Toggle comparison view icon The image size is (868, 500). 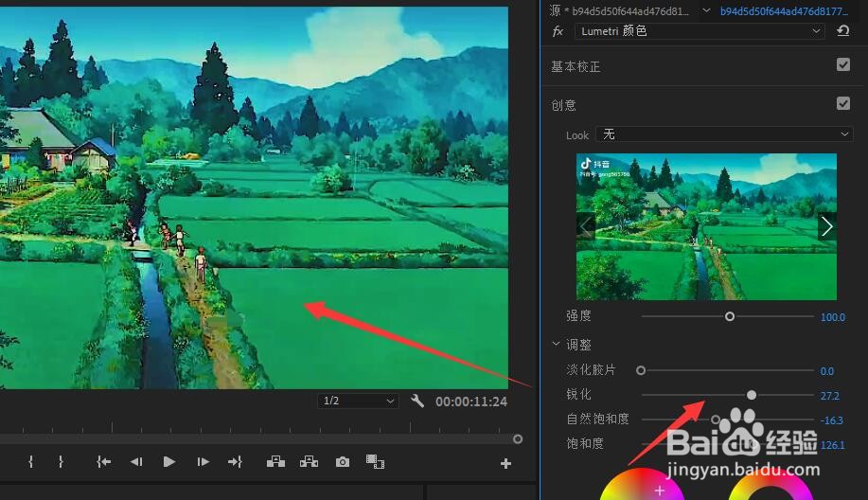coord(375,461)
